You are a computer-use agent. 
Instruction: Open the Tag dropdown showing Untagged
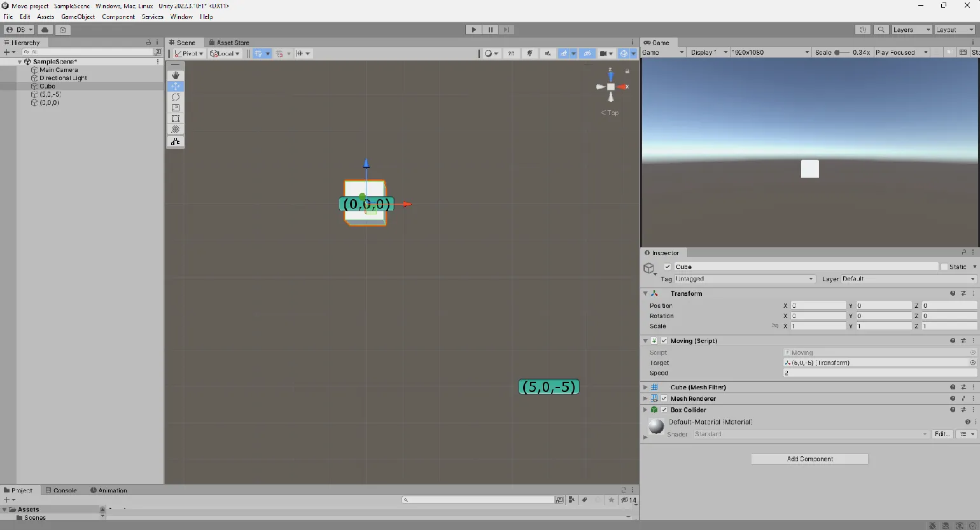click(744, 279)
